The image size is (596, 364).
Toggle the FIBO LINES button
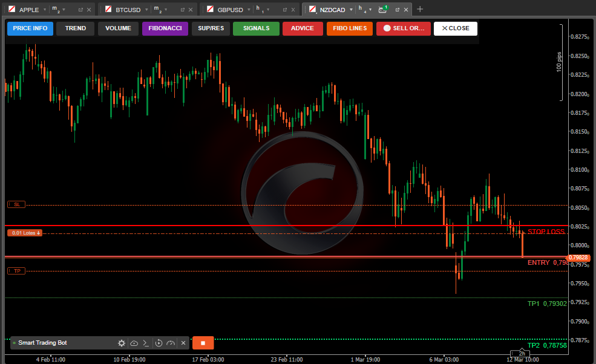[x=350, y=28]
